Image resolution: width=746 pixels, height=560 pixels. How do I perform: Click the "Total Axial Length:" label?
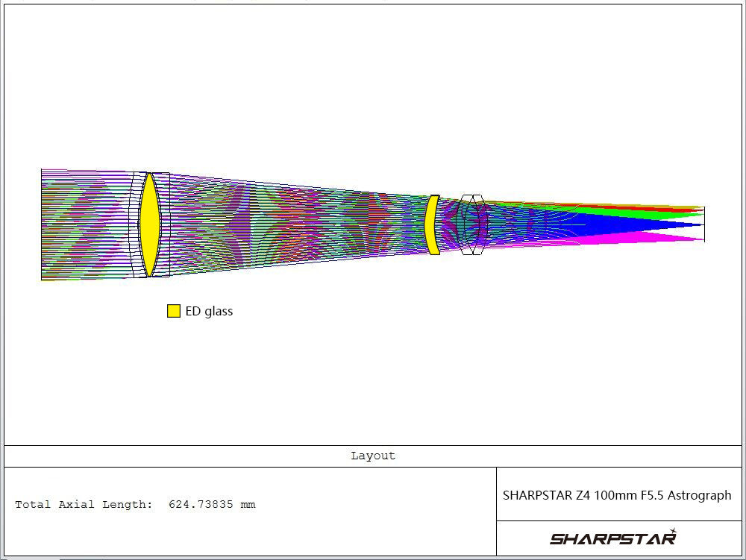pos(84,505)
